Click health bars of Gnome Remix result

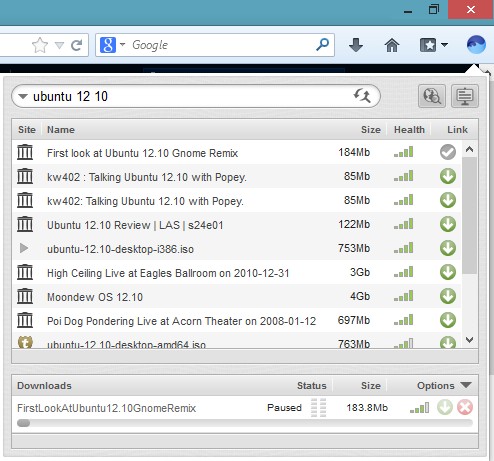(x=403, y=152)
